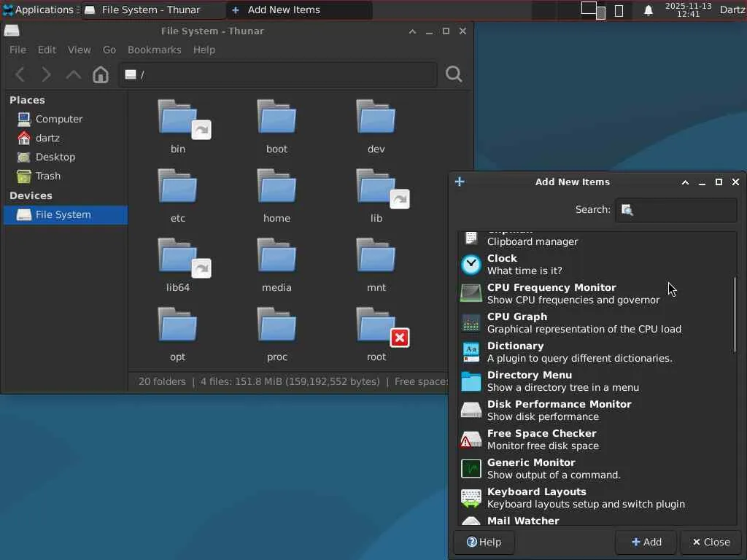747x560 pixels.
Task: Open the Bookmarks menu
Action: pyautogui.click(x=154, y=50)
